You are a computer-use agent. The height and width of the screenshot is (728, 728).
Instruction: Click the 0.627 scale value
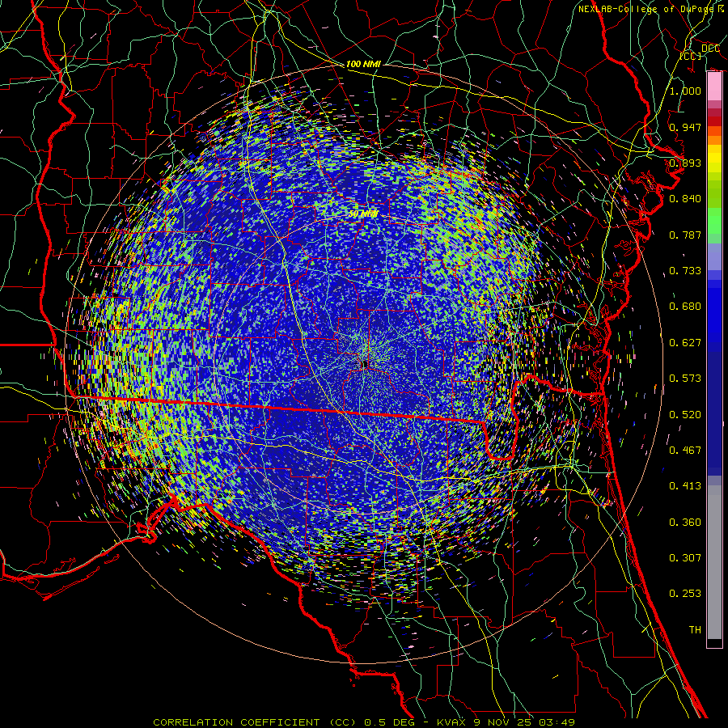point(685,343)
